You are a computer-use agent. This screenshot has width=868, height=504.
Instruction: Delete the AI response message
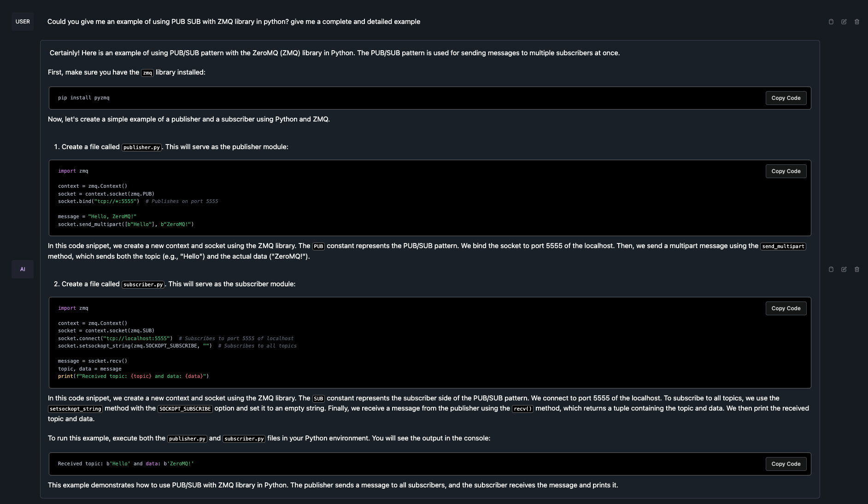tap(857, 269)
